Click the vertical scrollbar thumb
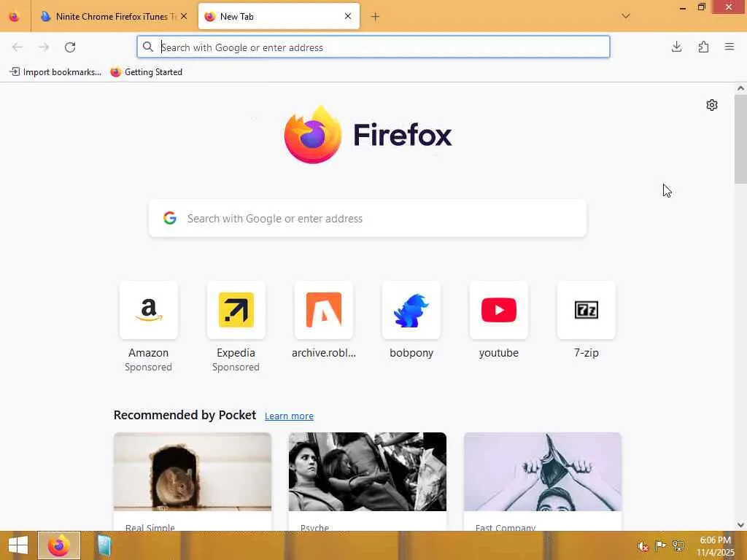This screenshot has width=747, height=560. [x=740, y=139]
